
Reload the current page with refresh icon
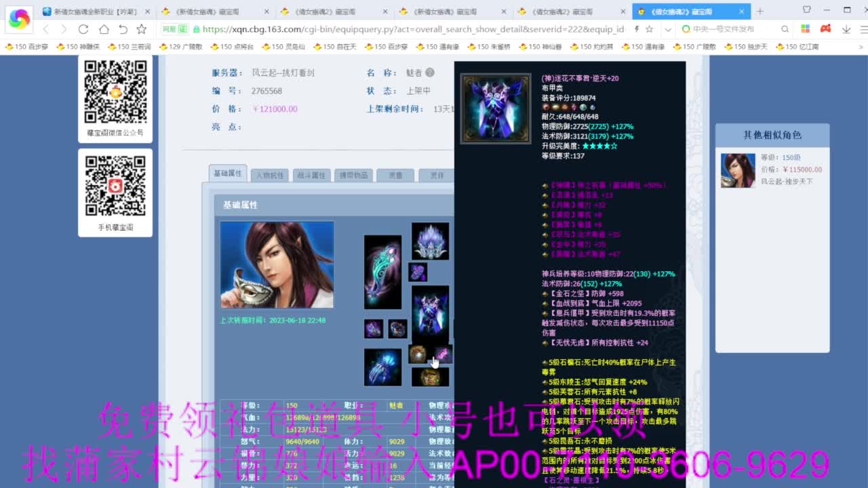tap(83, 30)
